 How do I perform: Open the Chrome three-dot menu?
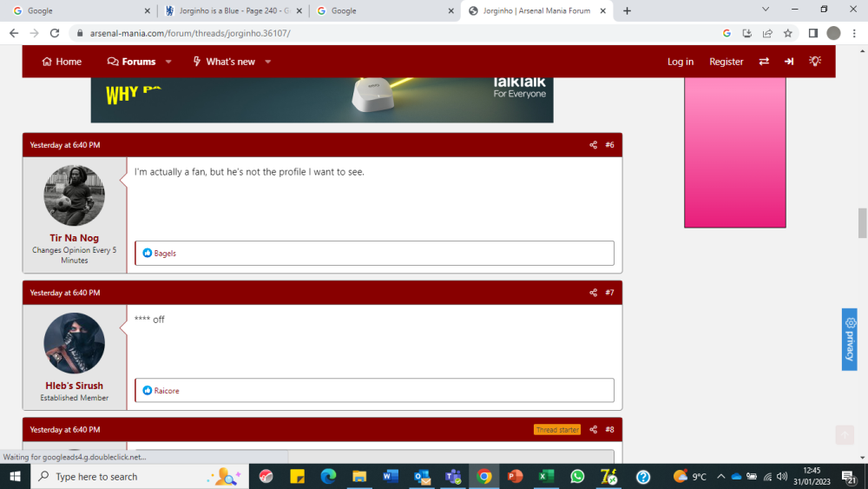[x=854, y=33]
